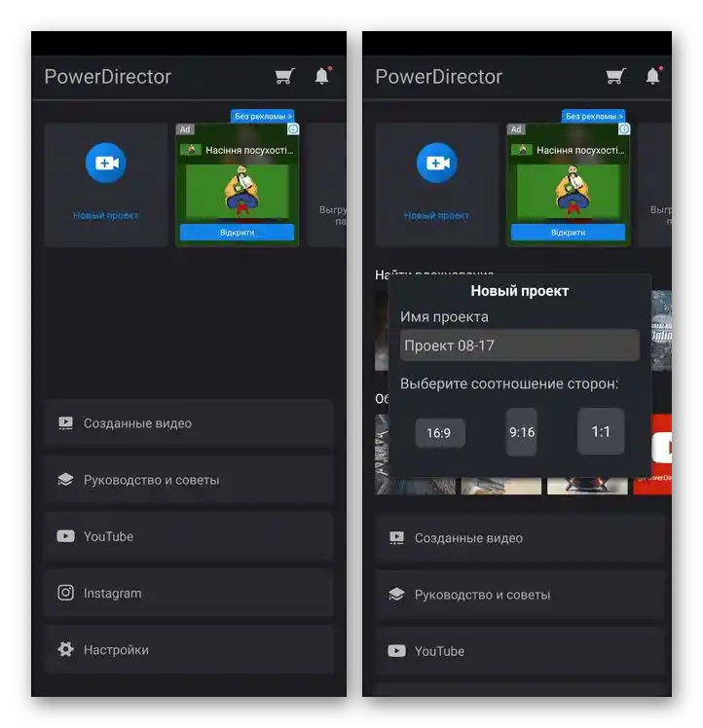Click ad info icon in right screen
This screenshot has width=703, height=728.
coord(624,129)
